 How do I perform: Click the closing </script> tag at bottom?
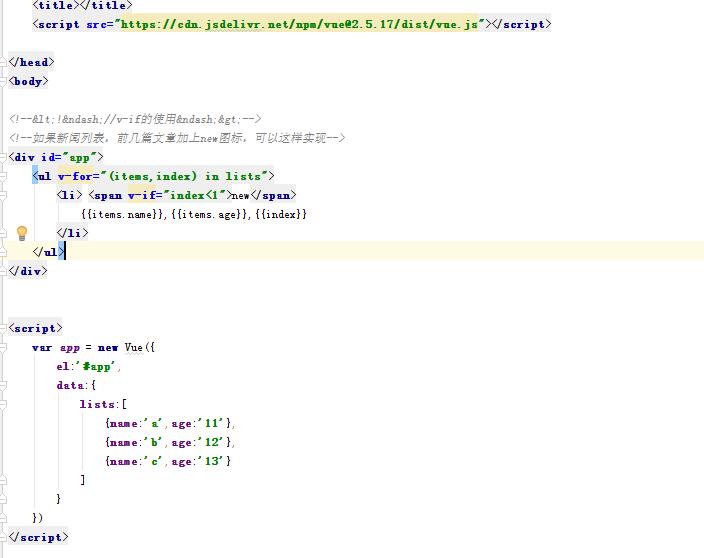click(x=38, y=537)
